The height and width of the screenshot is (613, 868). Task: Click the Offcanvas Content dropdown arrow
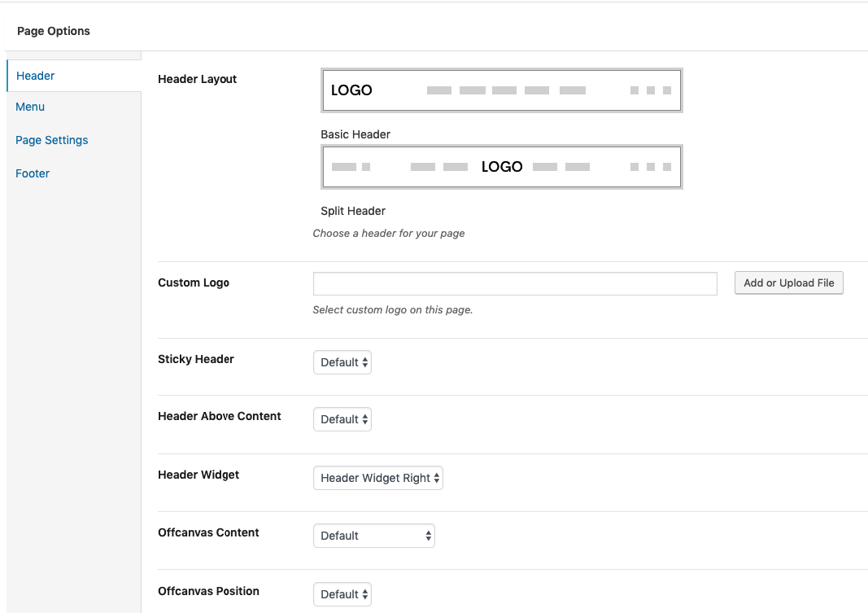click(x=428, y=535)
